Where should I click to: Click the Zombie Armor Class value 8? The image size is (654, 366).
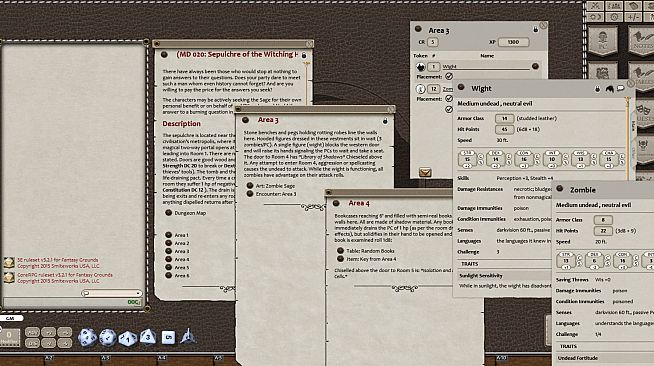603,220
